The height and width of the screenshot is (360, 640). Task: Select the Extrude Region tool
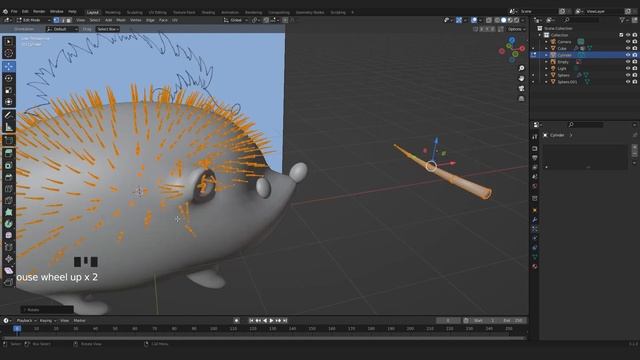point(9,153)
